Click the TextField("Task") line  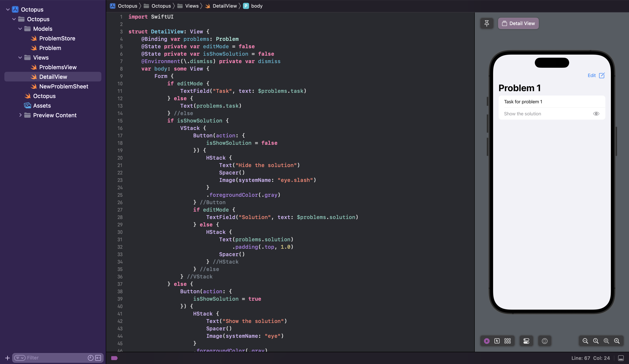tap(243, 91)
